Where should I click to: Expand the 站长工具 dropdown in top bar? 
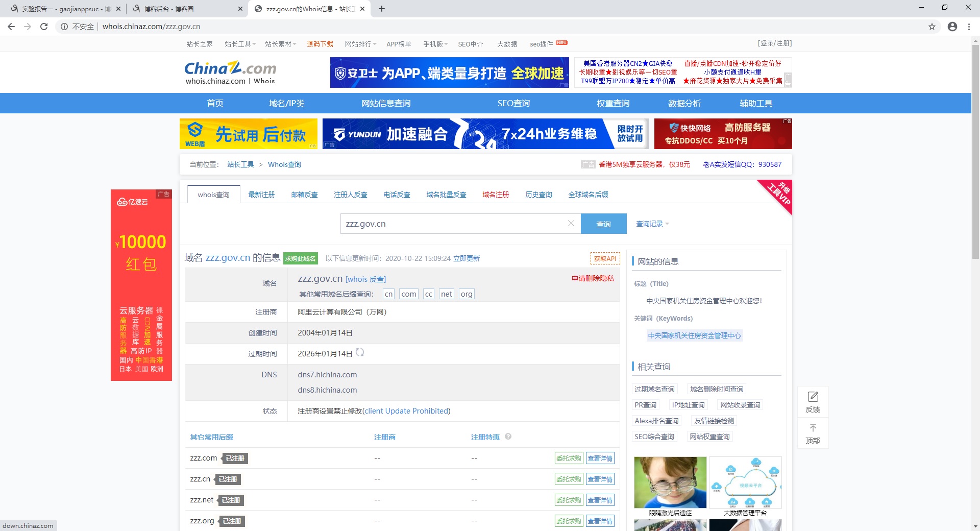[240, 44]
